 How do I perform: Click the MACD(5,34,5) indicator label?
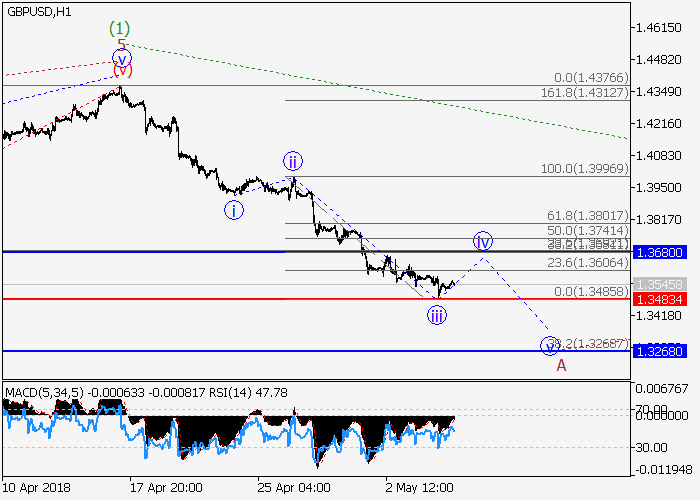pos(40,390)
